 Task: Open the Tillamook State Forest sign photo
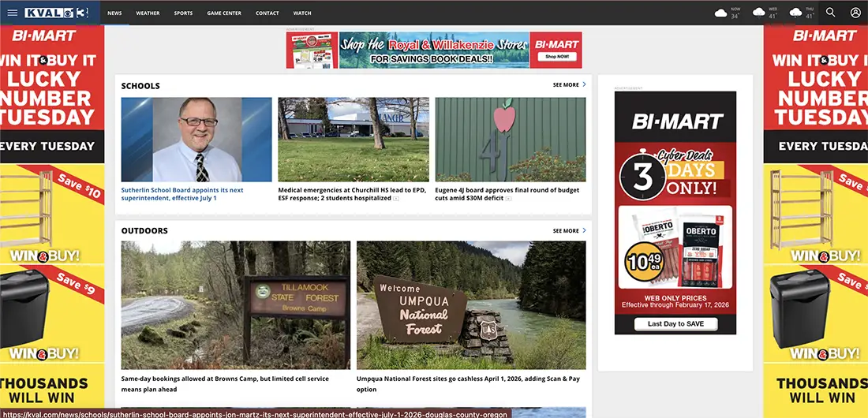coord(236,305)
